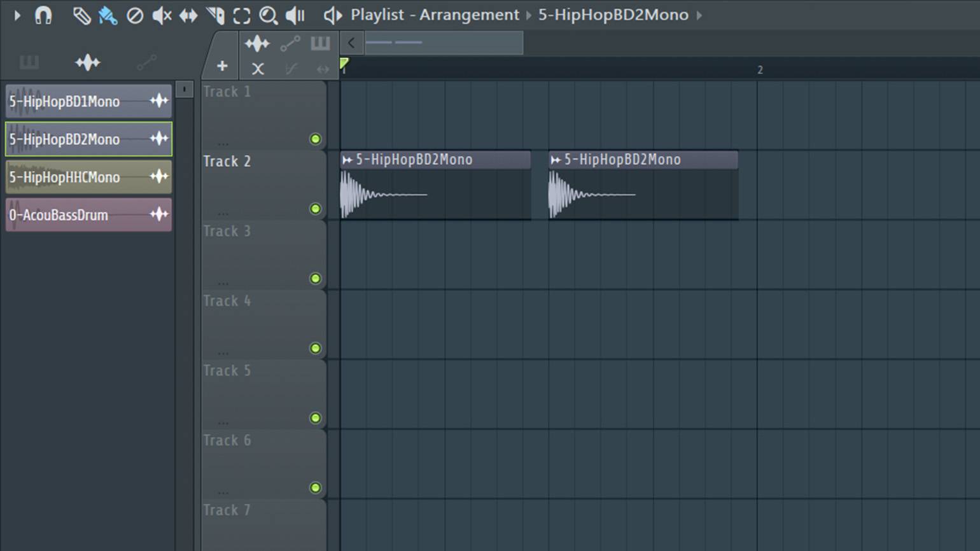Select the Slice tool

216,15
